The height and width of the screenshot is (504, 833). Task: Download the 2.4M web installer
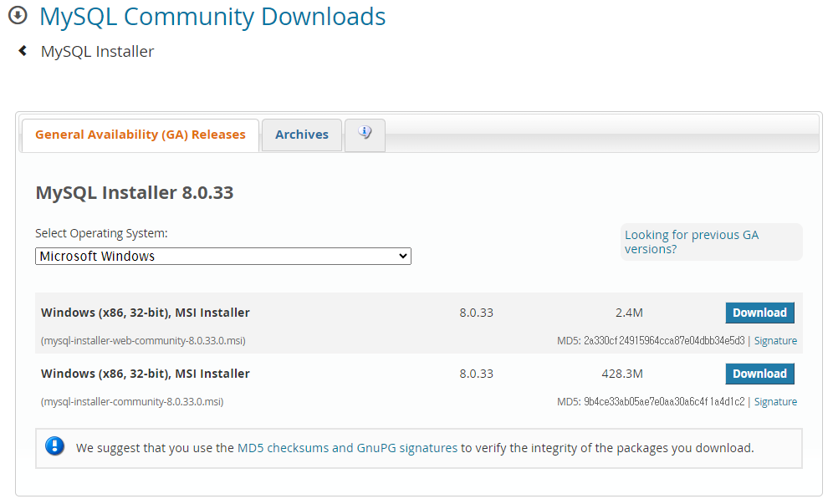759,312
